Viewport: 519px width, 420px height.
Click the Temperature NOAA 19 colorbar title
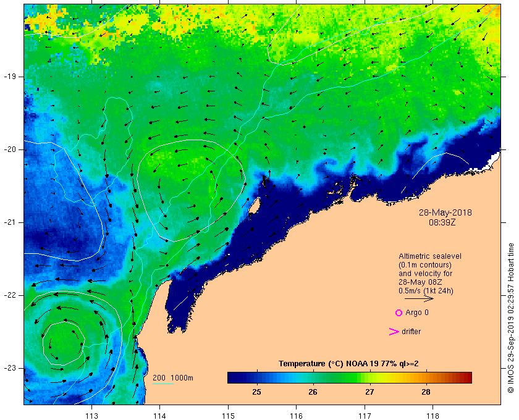point(348,364)
